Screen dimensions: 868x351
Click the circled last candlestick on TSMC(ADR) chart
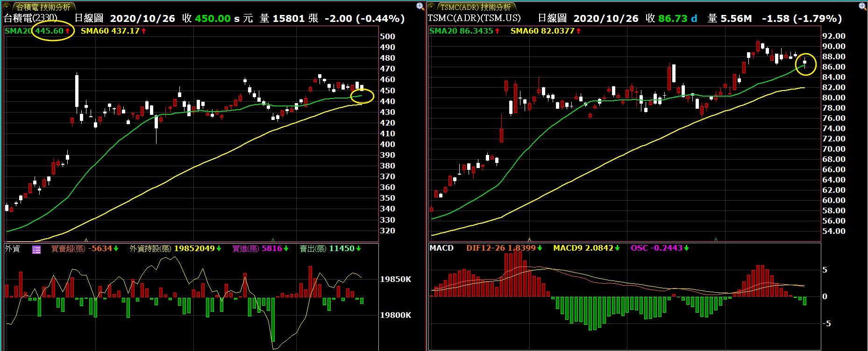click(x=804, y=63)
